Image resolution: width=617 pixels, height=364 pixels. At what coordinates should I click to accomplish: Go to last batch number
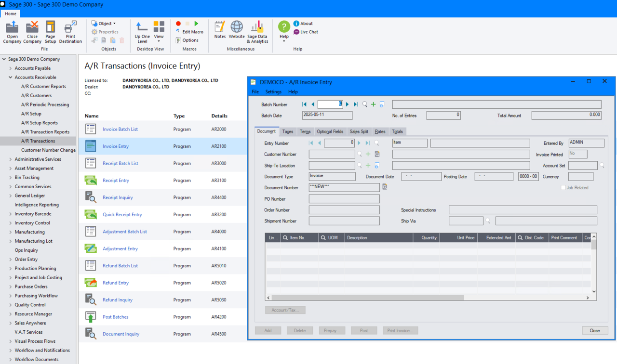pyautogui.click(x=356, y=104)
